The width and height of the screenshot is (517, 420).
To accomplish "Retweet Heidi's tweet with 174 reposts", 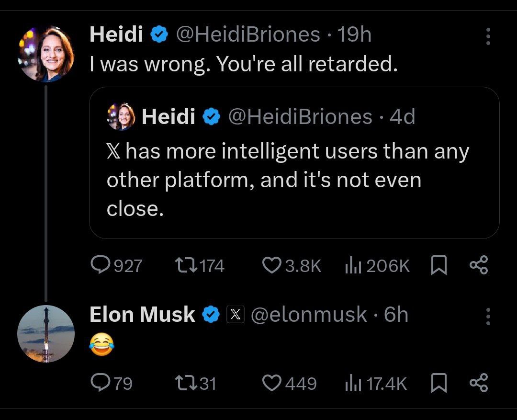I will [x=186, y=266].
